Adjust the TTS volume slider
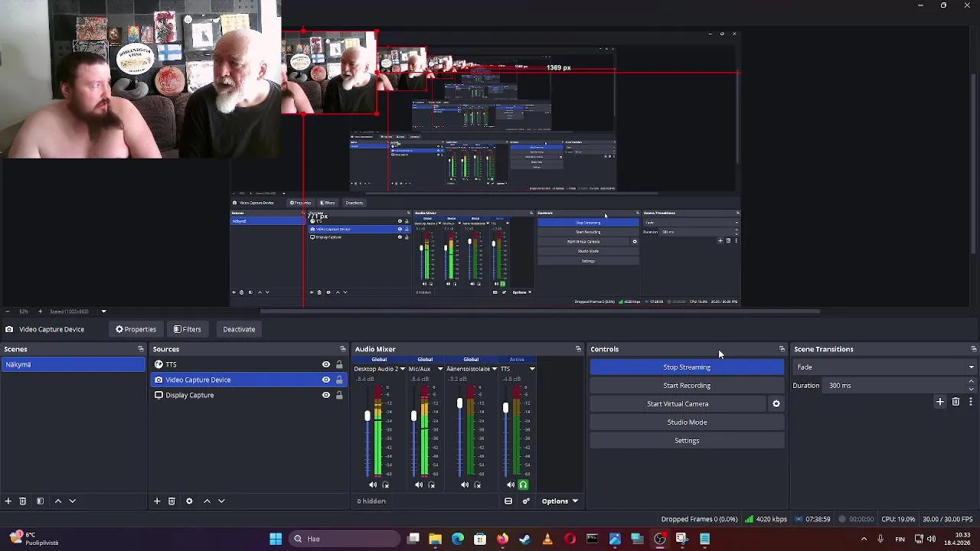This screenshot has height=551, width=980. tap(505, 408)
